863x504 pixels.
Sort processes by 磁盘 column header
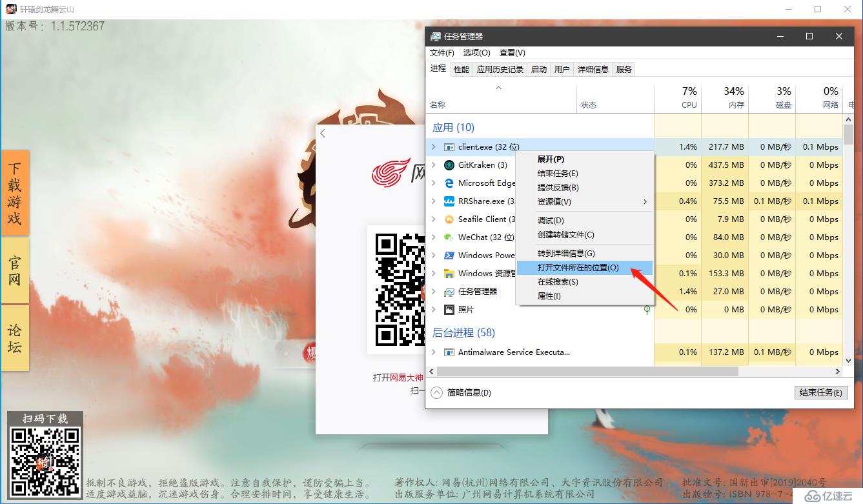pos(772,97)
